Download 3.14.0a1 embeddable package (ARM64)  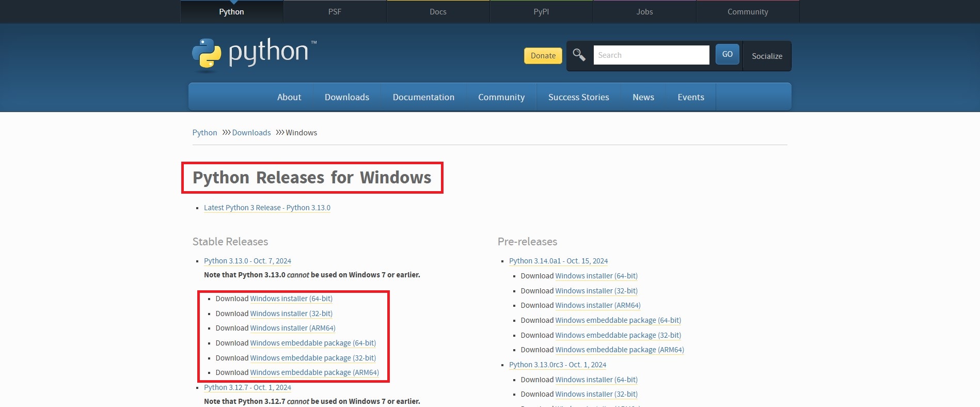(x=620, y=350)
